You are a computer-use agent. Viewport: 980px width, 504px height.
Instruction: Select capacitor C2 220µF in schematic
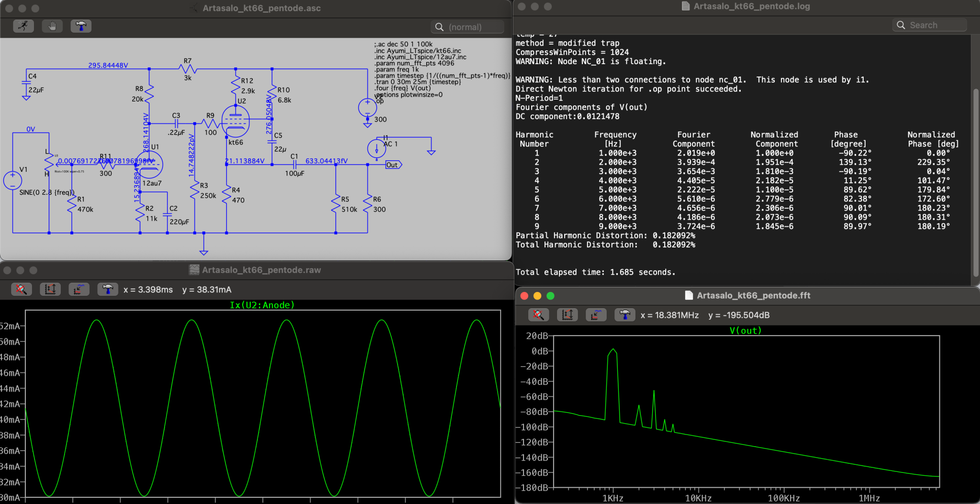click(x=167, y=215)
